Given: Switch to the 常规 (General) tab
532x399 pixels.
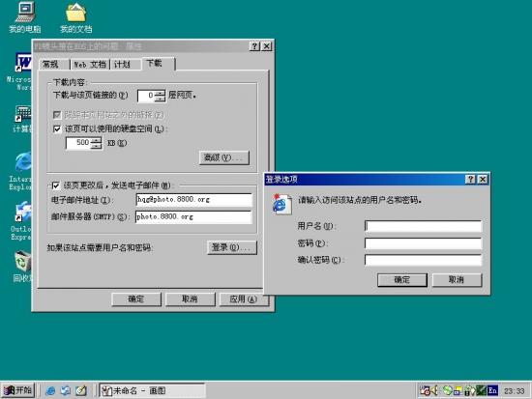Looking at the screenshot, I should point(54,64).
